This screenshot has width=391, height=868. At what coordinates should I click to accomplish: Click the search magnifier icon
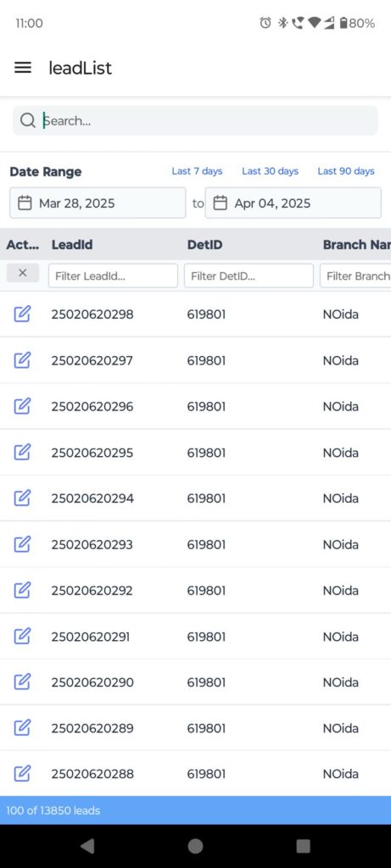pyautogui.click(x=27, y=120)
